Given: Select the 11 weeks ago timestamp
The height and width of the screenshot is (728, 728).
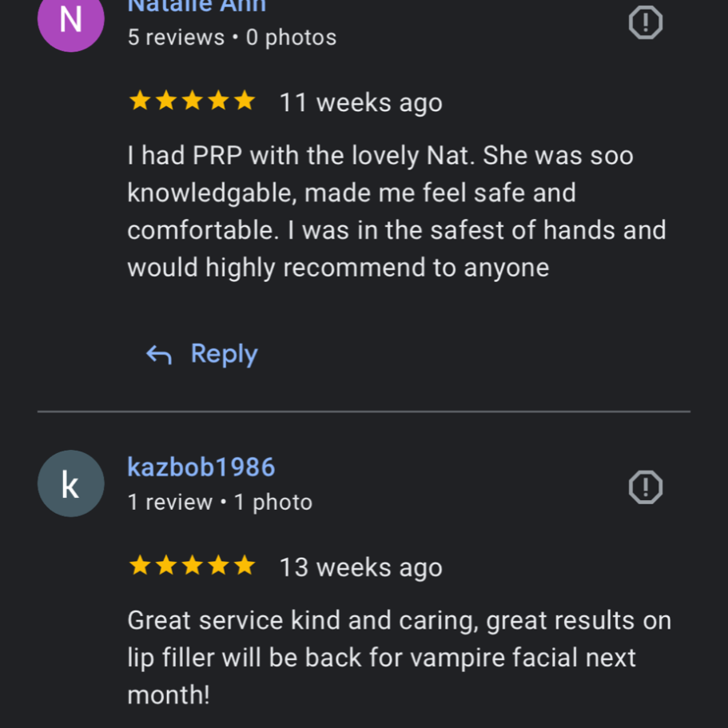Looking at the screenshot, I should [360, 103].
